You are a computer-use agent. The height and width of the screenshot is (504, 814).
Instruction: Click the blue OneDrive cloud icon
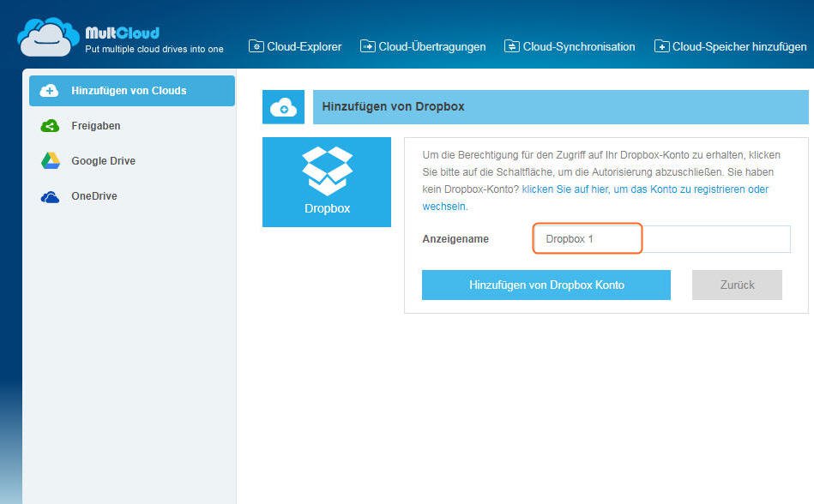tap(50, 197)
